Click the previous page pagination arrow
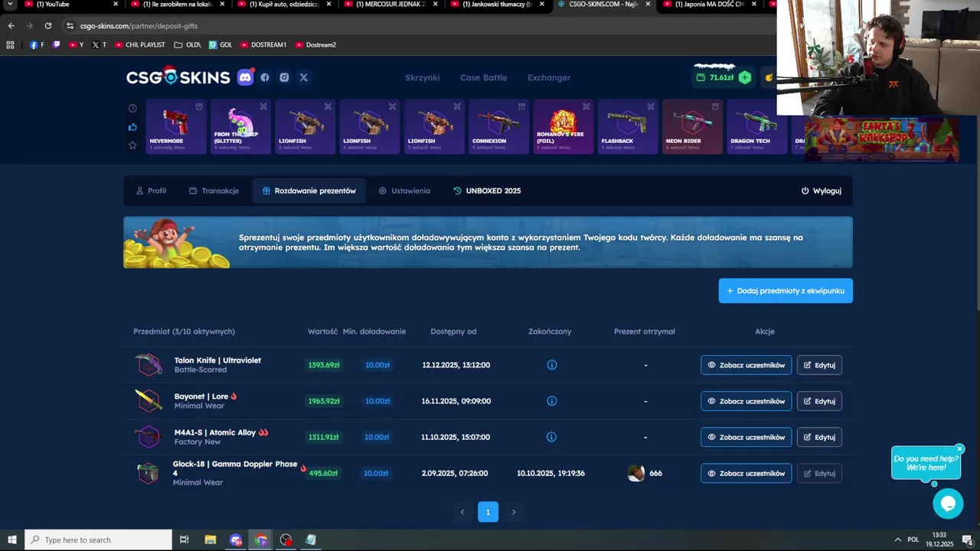 462,512
